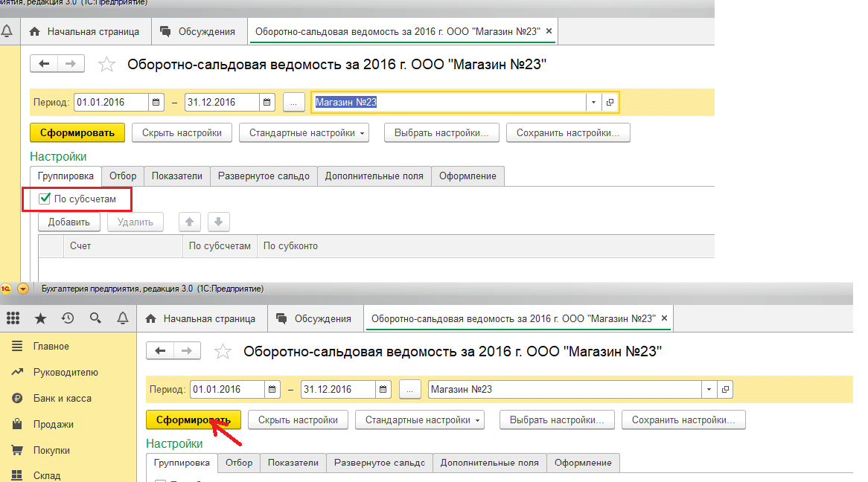Open the Продажи section in sidebar
Viewport: 868px width, 482px height.
click(x=53, y=425)
